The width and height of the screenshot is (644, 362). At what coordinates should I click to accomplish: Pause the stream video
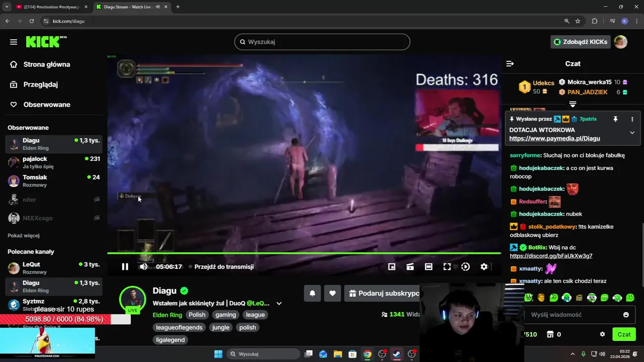(x=125, y=267)
